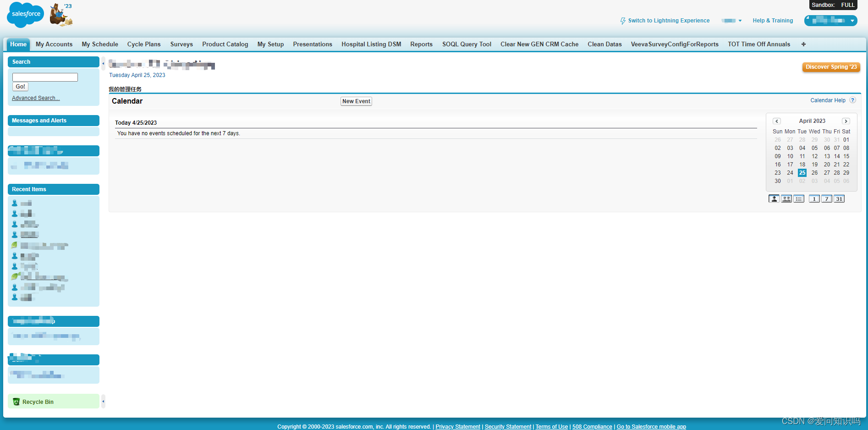The image size is (868, 430).
Task: Go to the Product Catalog tab
Action: point(225,44)
